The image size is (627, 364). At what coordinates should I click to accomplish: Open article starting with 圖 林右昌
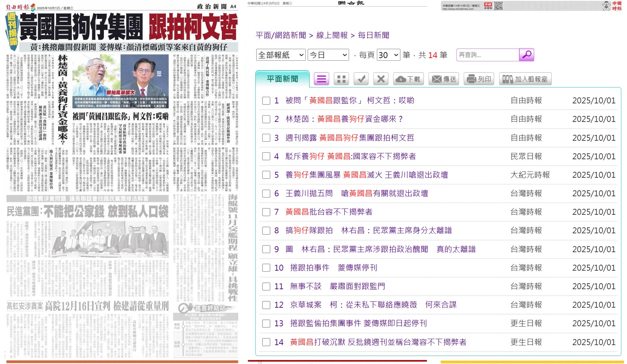pos(381,249)
